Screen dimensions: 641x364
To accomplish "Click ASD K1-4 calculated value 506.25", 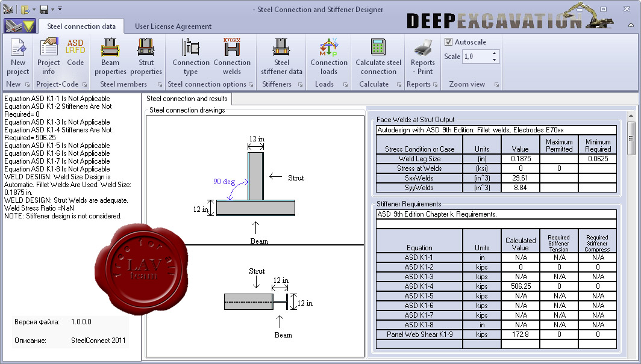I will tap(521, 286).
